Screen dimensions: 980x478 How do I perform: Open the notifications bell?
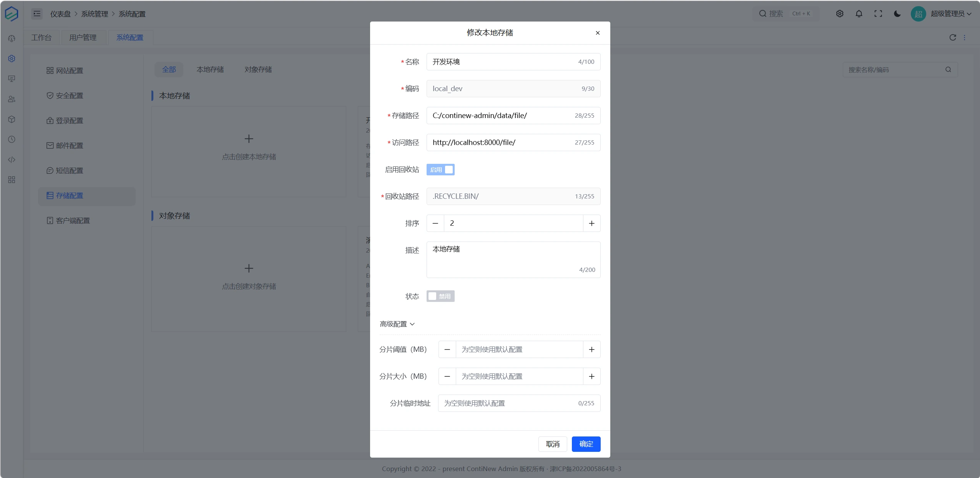click(859, 13)
